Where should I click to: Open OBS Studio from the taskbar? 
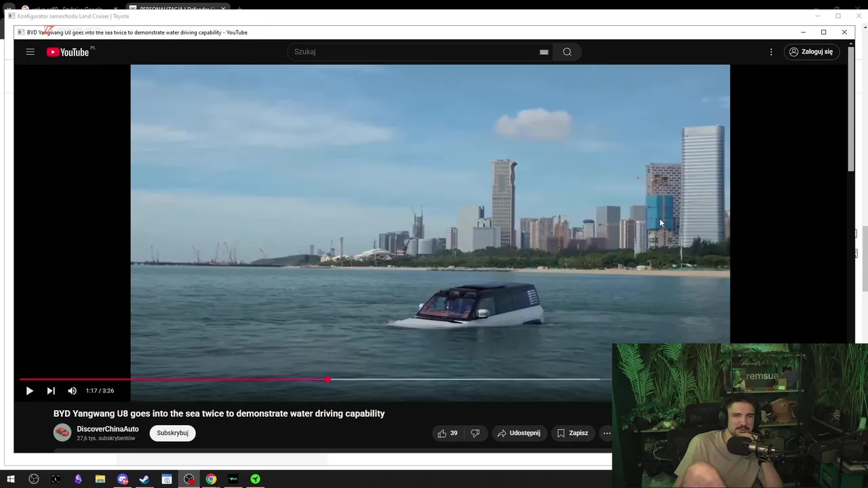click(x=34, y=479)
